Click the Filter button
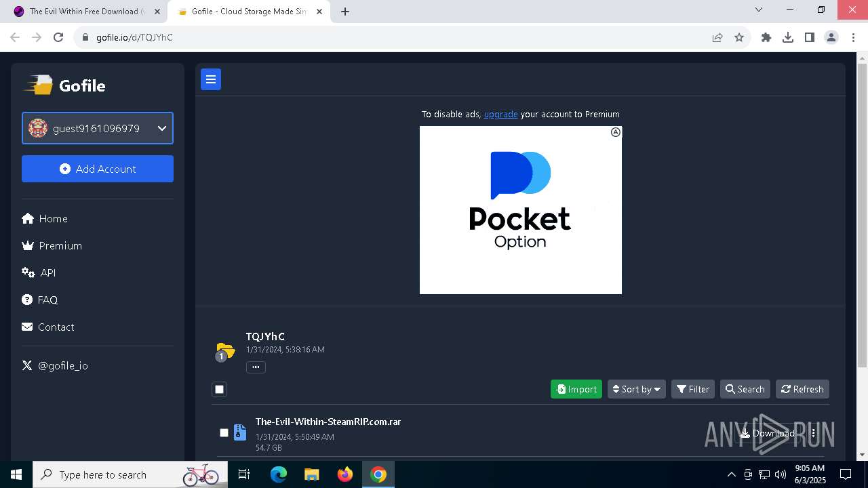868x488 pixels. click(693, 389)
